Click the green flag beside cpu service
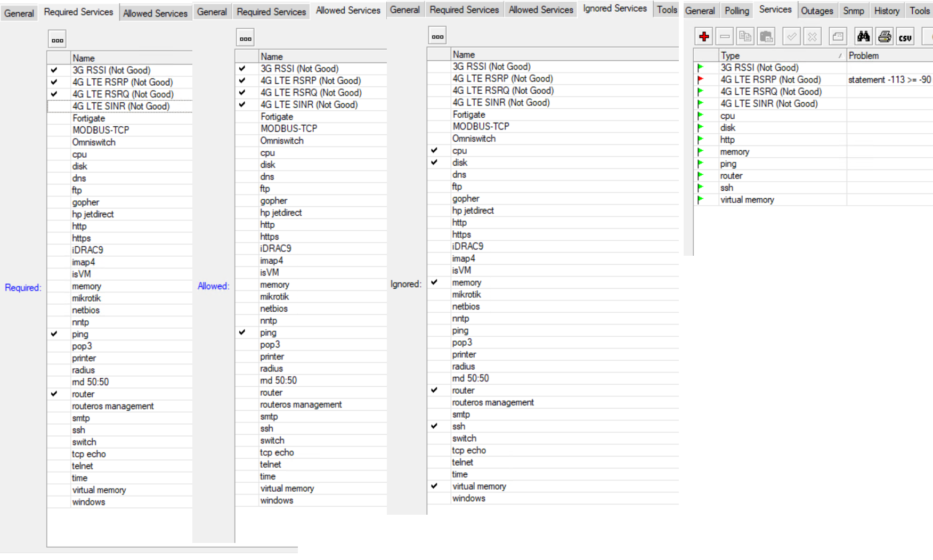Screen dimensions: 933x560 click(700, 116)
